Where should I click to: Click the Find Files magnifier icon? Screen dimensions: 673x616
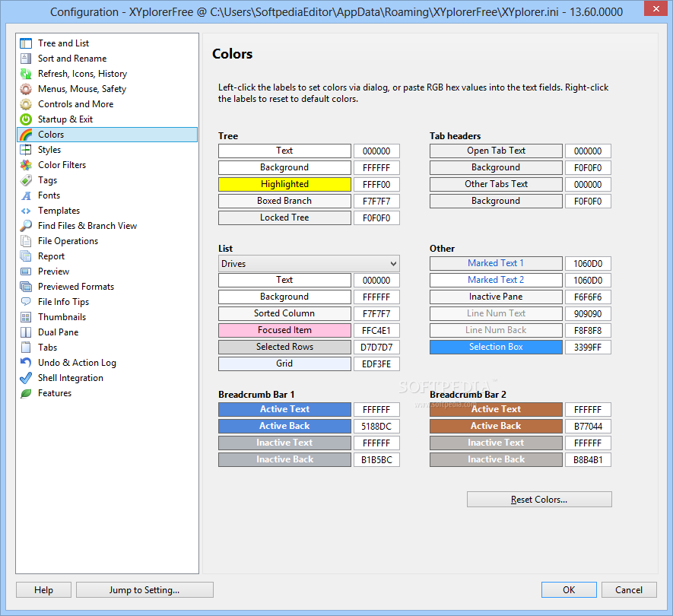tap(26, 226)
